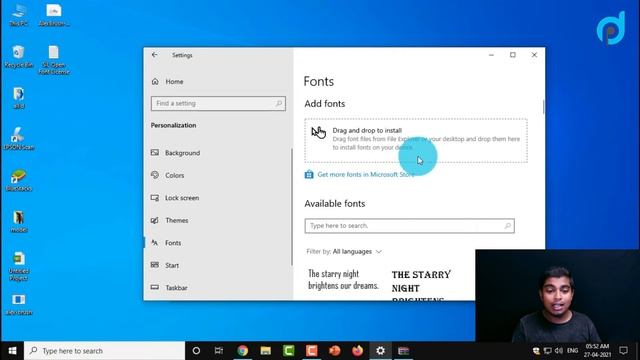Viewport: 640px width, 360px height.
Task: Click the Start tiles icon in sidebar
Action: 155,265
